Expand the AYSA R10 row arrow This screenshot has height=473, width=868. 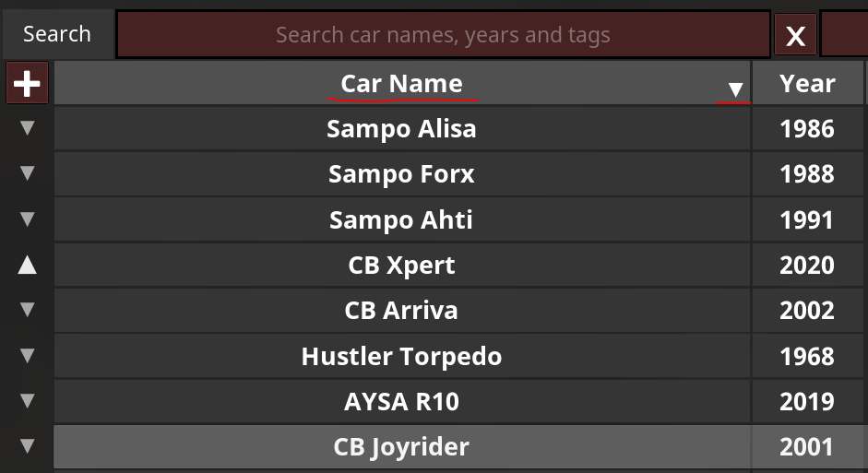pyautogui.click(x=27, y=401)
